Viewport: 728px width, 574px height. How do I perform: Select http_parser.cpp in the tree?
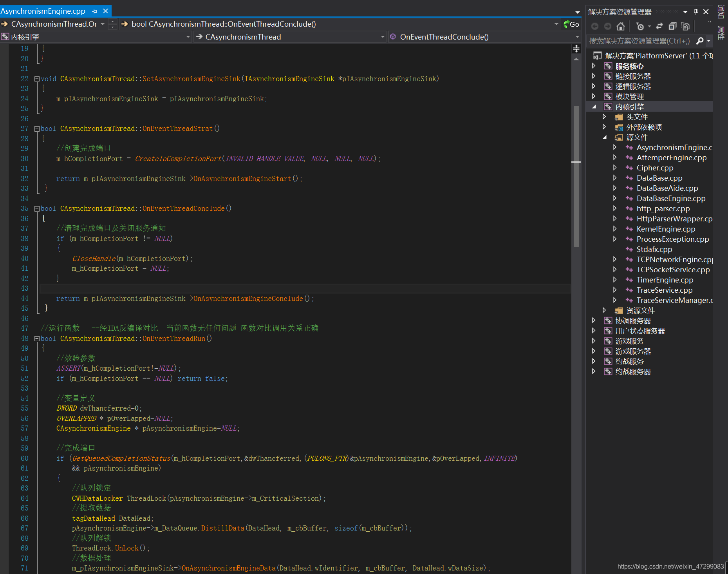coord(663,208)
